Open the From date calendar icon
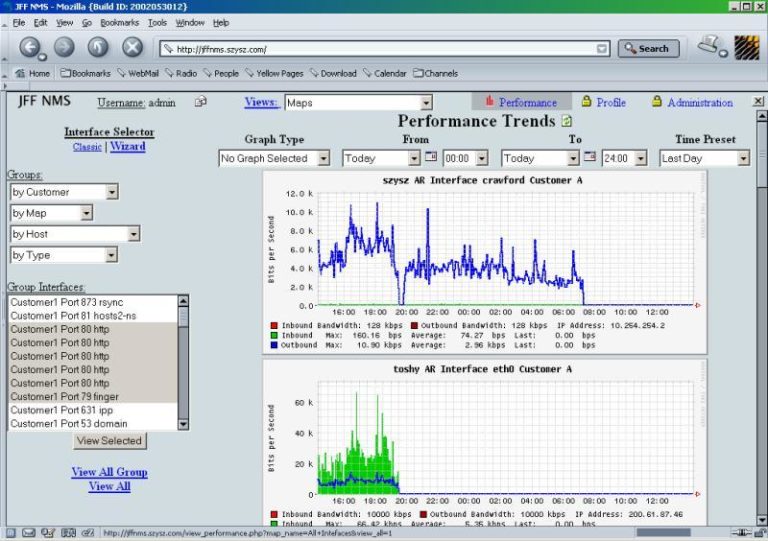The image size is (768, 541). point(431,157)
